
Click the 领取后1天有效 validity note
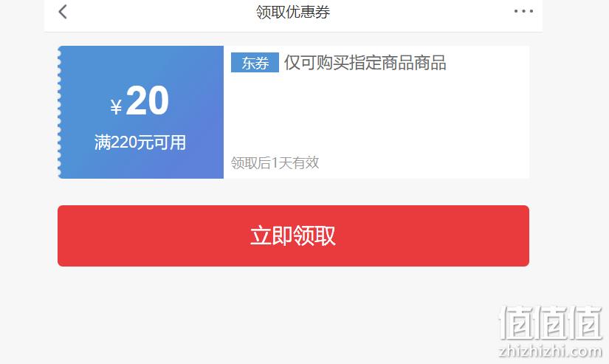pyautogui.click(x=275, y=162)
